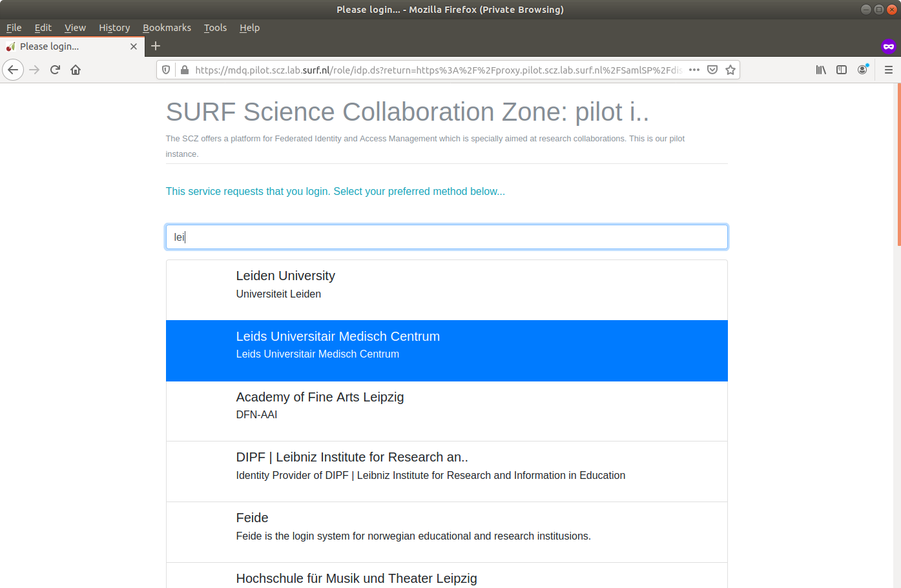Bookmark this page with the star
The width and height of the screenshot is (901, 588).
[730, 70]
